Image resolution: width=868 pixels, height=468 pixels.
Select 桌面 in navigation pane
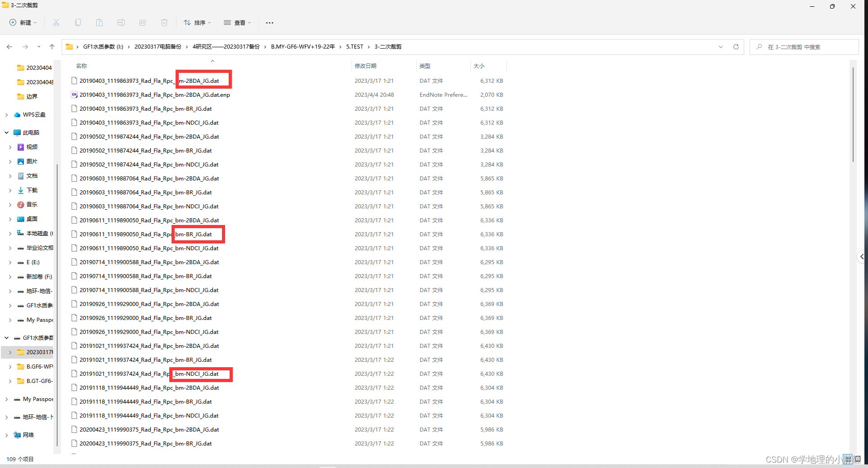click(x=27, y=219)
